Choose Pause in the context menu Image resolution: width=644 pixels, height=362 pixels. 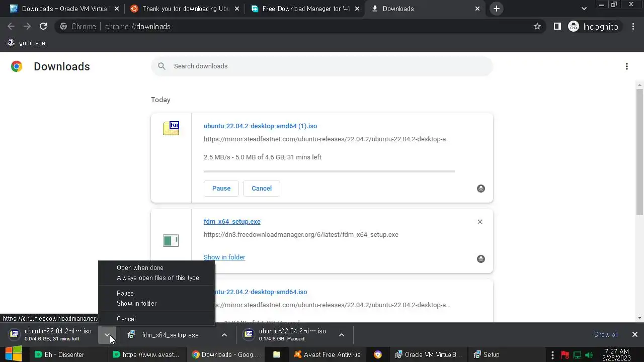click(125, 293)
